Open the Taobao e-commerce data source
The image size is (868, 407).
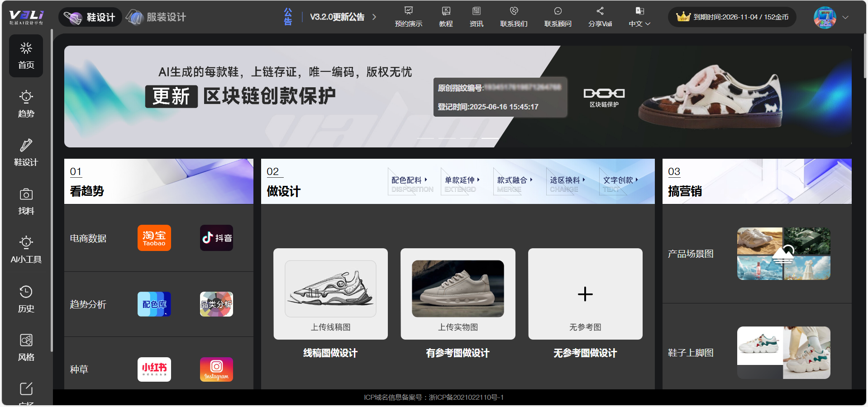(x=154, y=238)
